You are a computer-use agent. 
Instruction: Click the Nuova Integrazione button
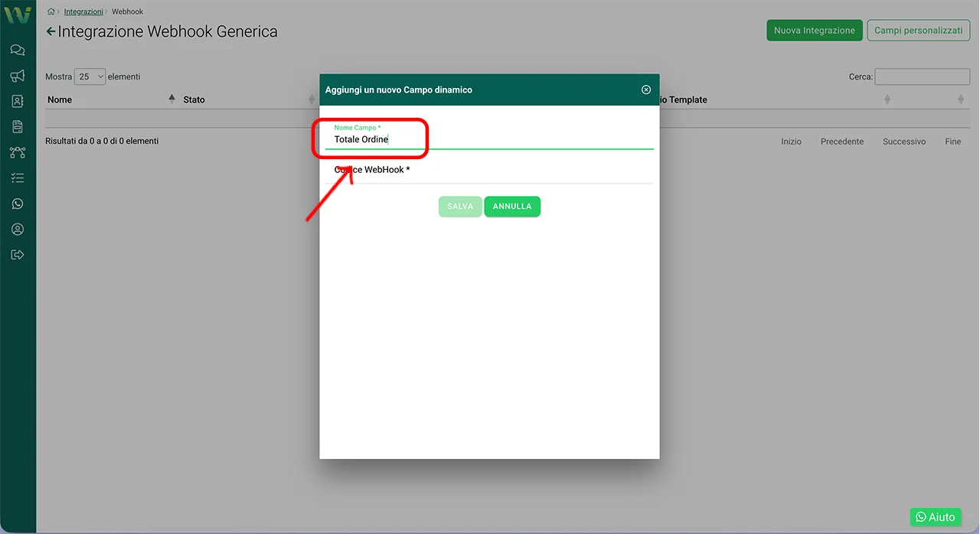pyautogui.click(x=814, y=31)
